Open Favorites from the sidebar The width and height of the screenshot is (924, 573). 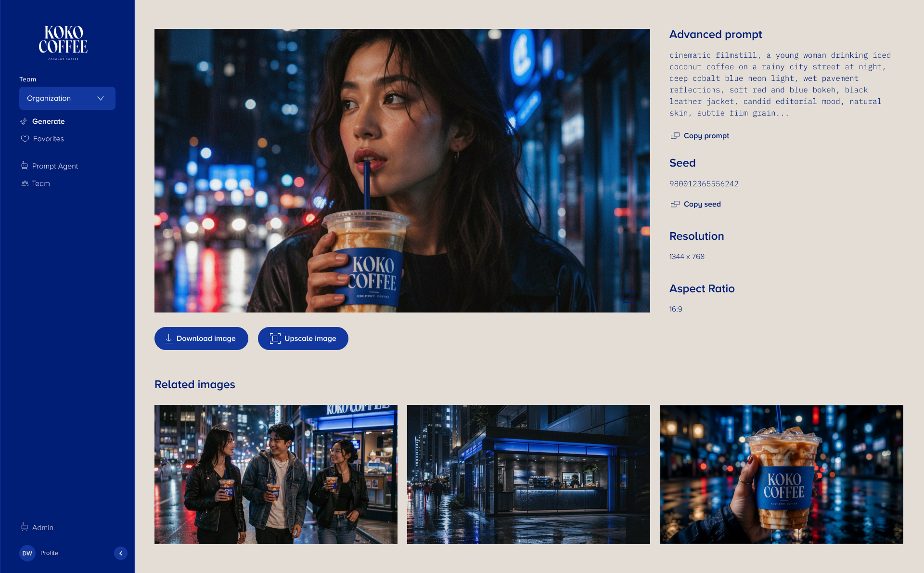pos(42,139)
